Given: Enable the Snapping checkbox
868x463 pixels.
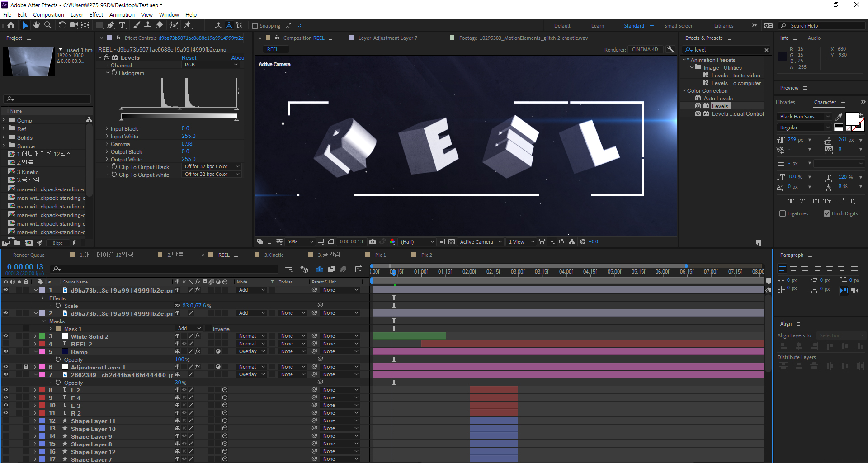Looking at the screenshot, I should (255, 26).
